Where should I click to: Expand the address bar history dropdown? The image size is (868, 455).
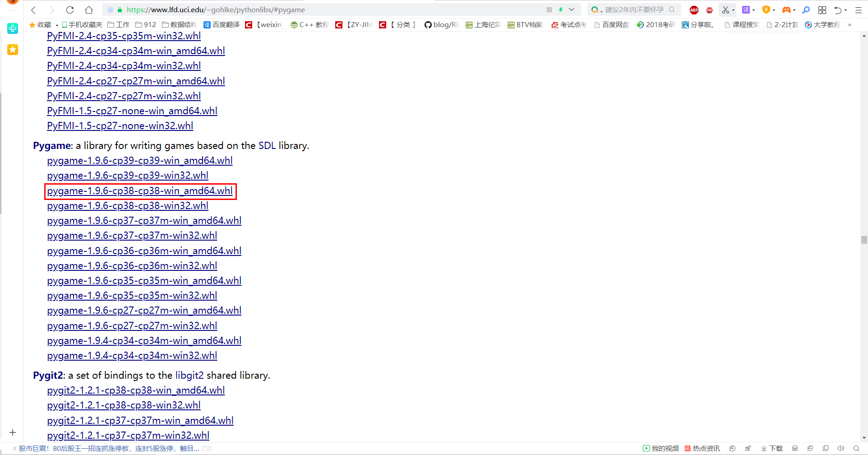pyautogui.click(x=572, y=9)
